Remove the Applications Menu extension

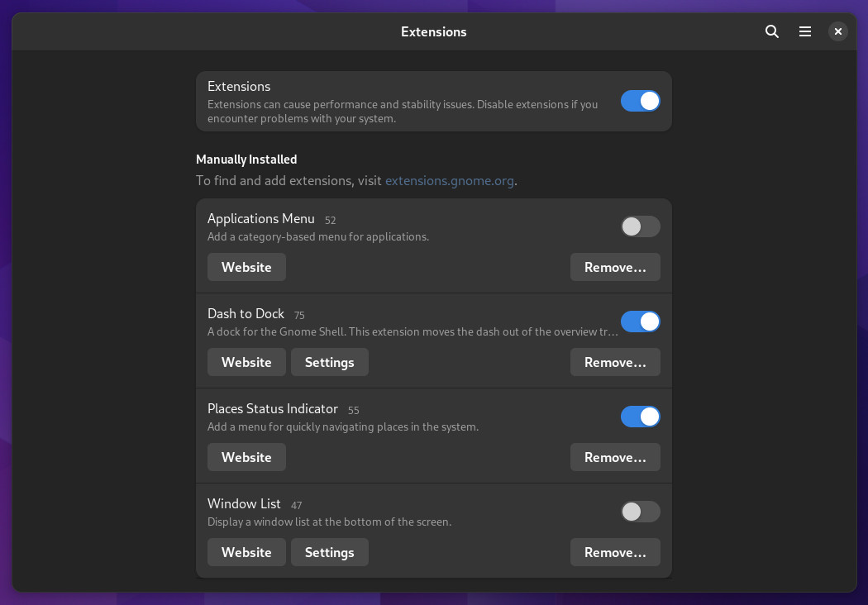[615, 267]
